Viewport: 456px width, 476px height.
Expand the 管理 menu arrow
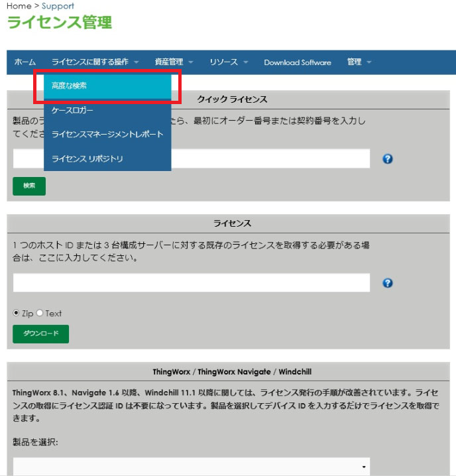(x=369, y=62)
